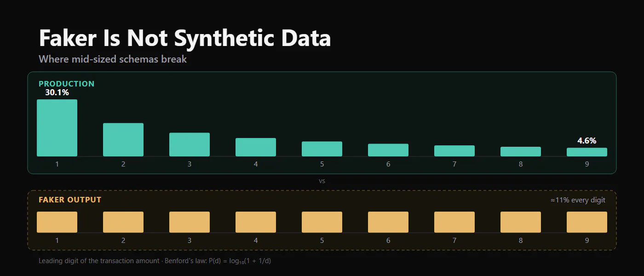Click axis label '1' under Production chart
Image resolution: width=644 pixels, height=276 pixels.
57,164
